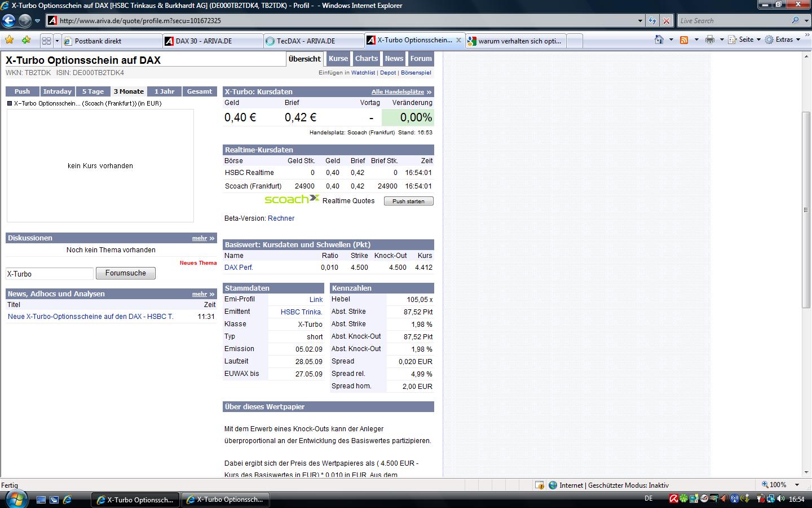This screenshot has width=812, height=508.
Task: Go back with the browser Back arrow
Action: 8,21
